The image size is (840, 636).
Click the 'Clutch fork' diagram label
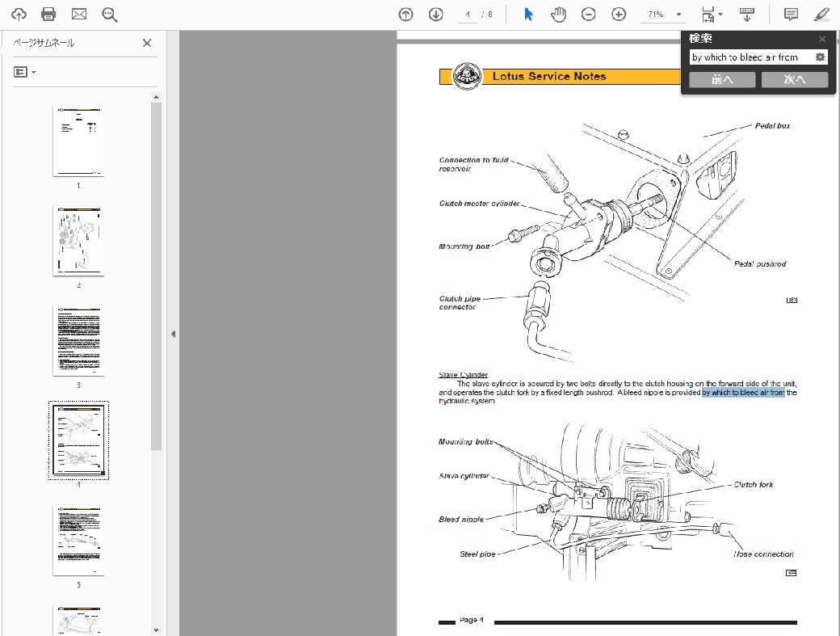tap(754, 484)
